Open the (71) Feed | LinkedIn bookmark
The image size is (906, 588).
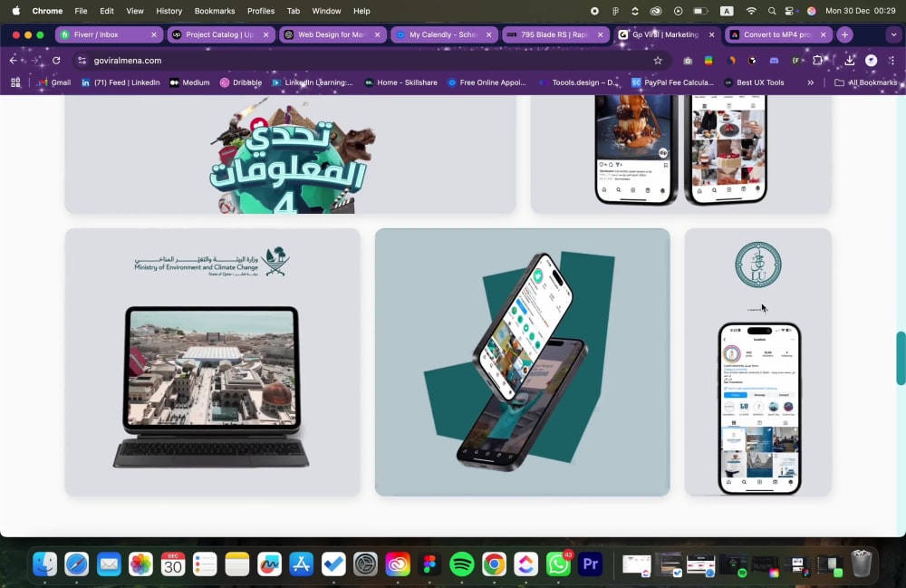click(120, 82)
